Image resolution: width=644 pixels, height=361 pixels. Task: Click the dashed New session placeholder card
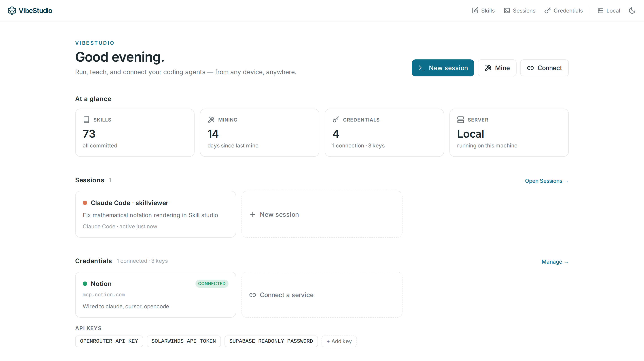322,214
